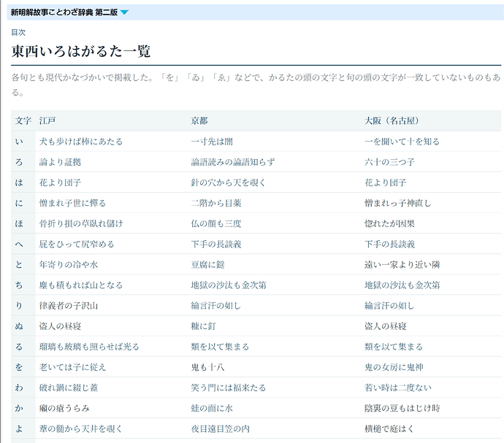Select 葦の髄から天井を覗く entry
Viewport: 504px width, 443px height.
[x=81, y=429]
